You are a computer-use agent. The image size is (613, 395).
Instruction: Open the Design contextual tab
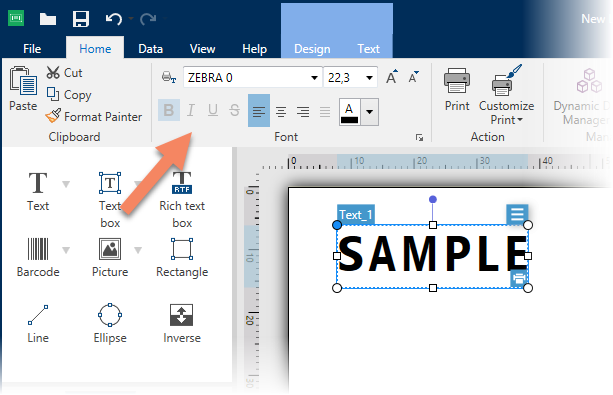coord(312,49)
